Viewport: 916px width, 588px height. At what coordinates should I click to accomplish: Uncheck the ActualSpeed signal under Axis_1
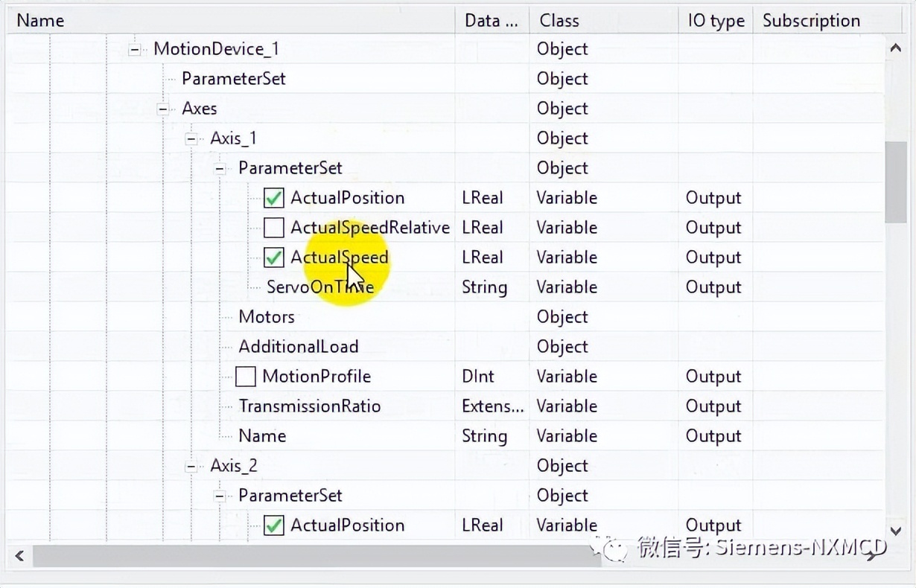[273, 257]
